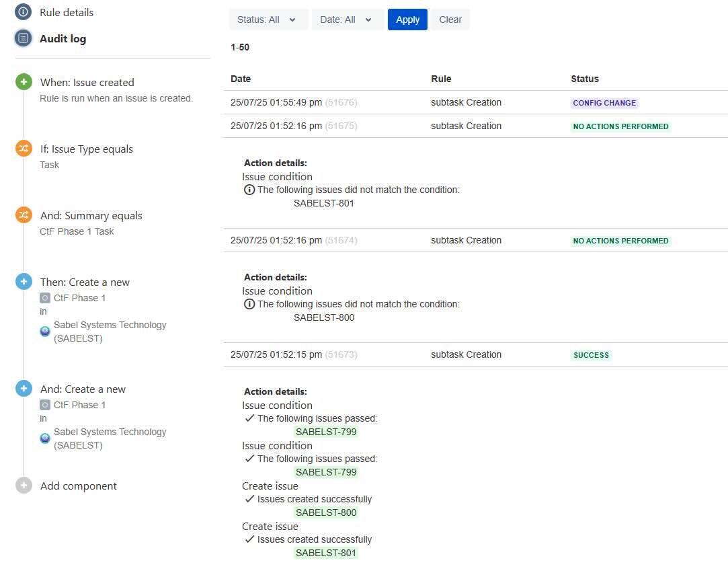Click NO ACTIONS PERFORMED badge in row 51675
Viewport: 728px width, 577px height.
point(620,126)
